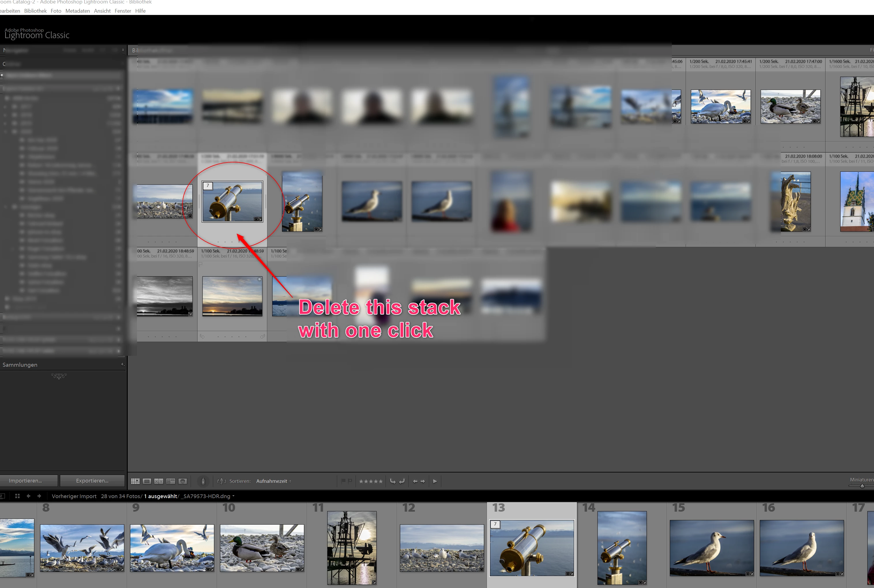
Task: Start impromptu slideshow play button
Action: [x=435, y=481]
